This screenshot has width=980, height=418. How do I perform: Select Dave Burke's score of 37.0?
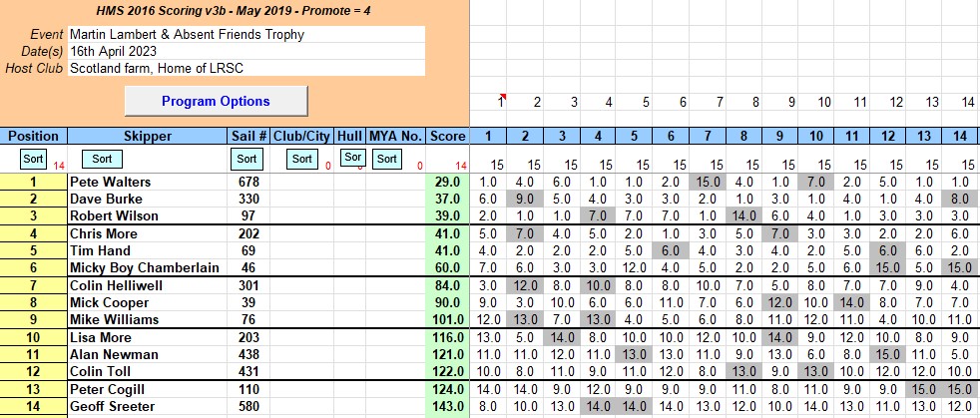point(448,200)
